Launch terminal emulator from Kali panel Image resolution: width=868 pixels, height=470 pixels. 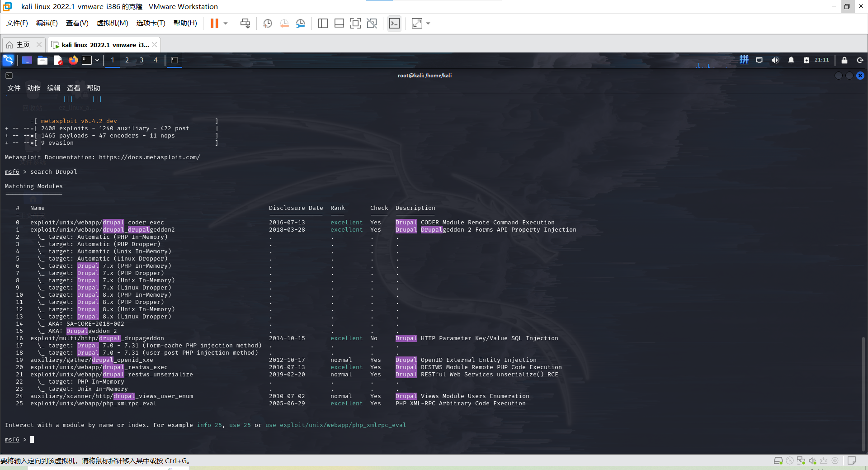click(87, 60)
